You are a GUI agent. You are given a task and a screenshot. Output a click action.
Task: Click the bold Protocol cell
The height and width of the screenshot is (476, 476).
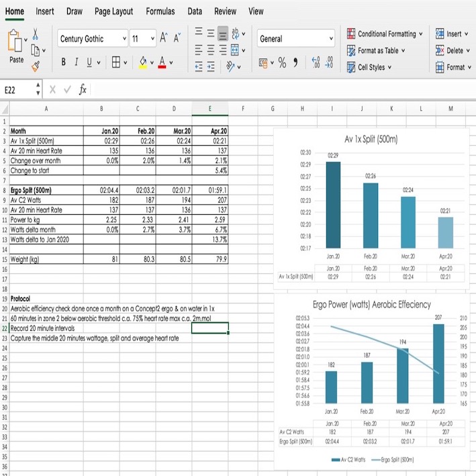46,299
